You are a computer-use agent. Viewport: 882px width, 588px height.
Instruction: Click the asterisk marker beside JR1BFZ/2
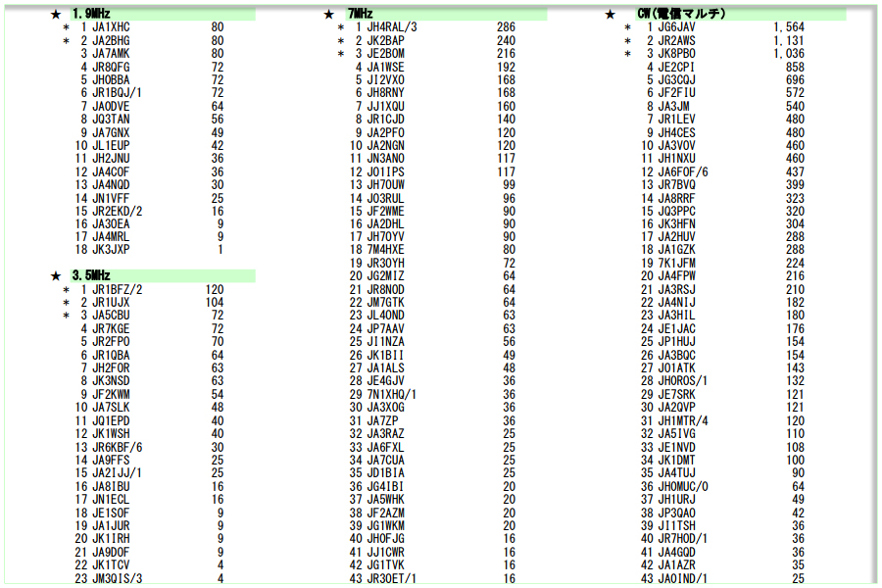[x=67, y=290]
